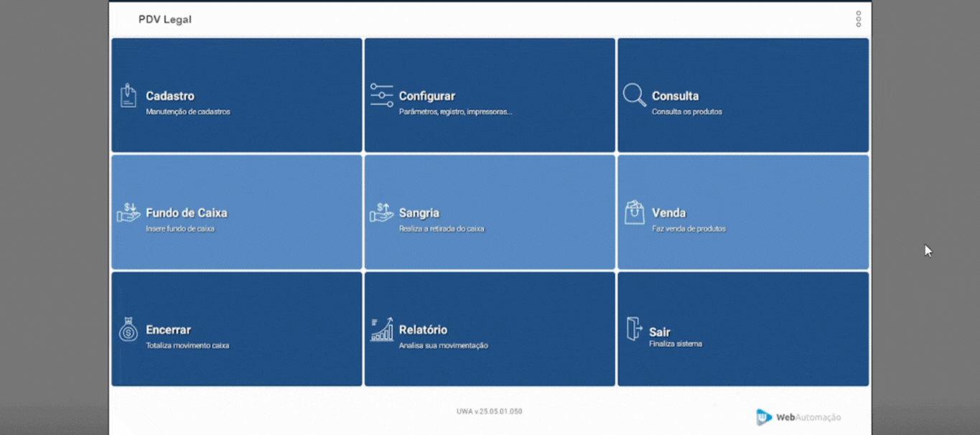Click the Encerrar money bag icon
This screenshot has height=435, width=980.
coord(129,329)
